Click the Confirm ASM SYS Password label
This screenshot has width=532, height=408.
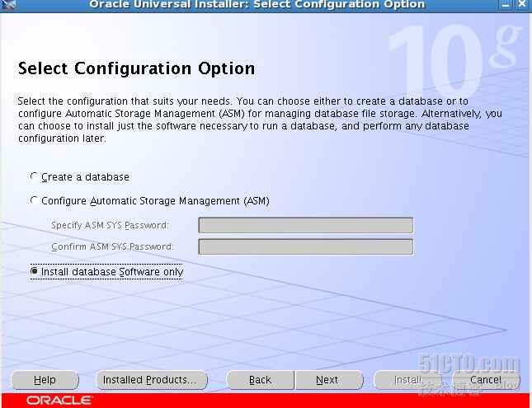(112, 246)
